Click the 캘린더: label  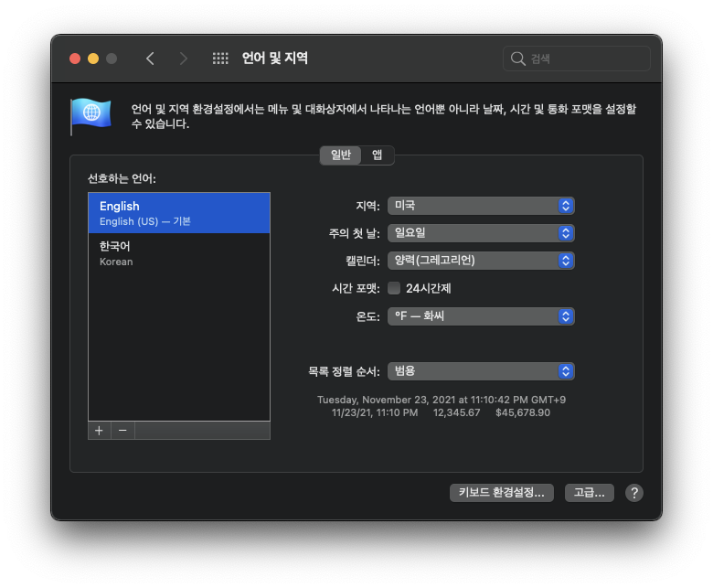click(362, 261)
